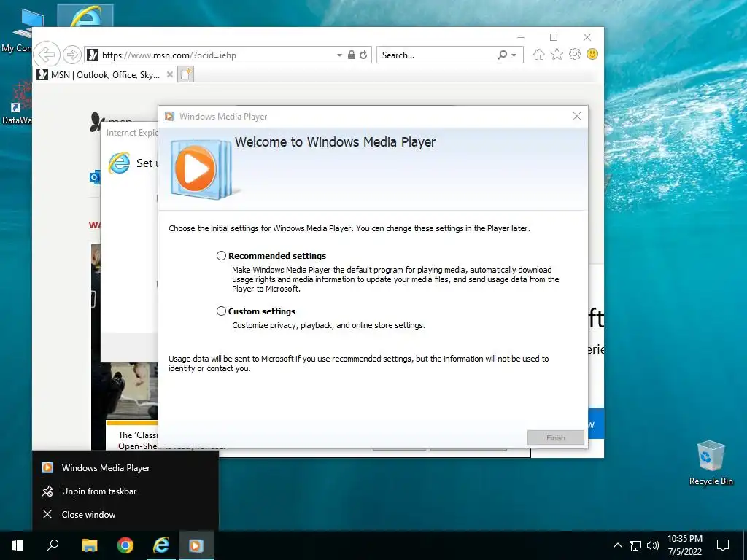This screenshot has height=560, width=747.
Task: Expand the search provider dropdown arrow
Action: click(514, 55)
